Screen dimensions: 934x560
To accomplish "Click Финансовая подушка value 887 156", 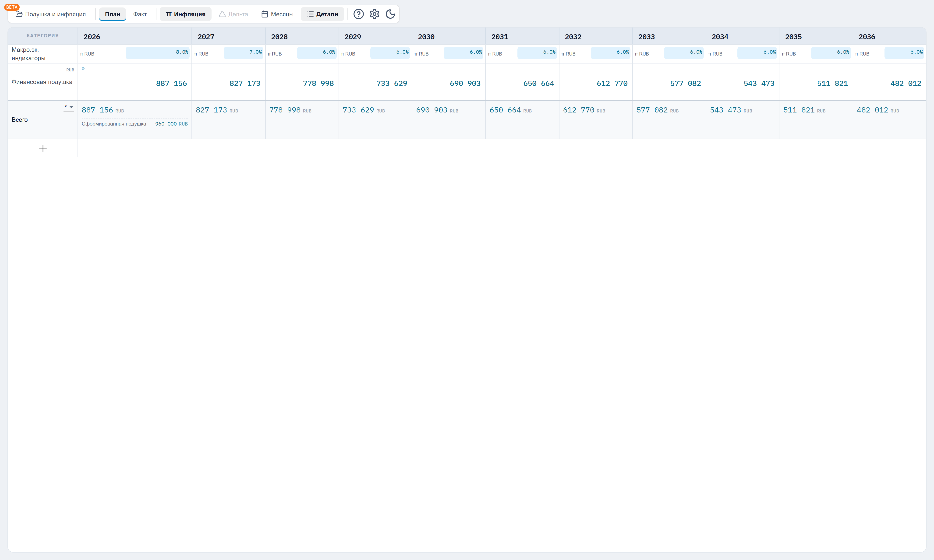I will point(171,83).
